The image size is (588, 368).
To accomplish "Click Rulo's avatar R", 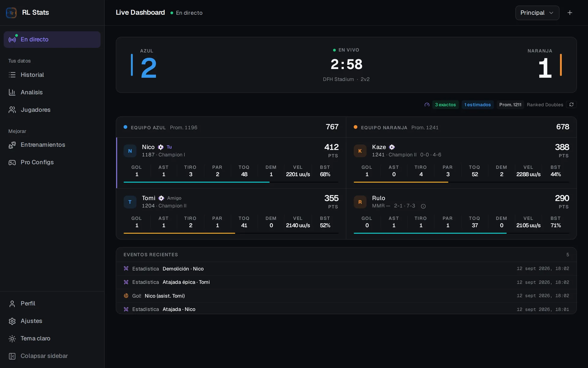I will click(360, 202).
